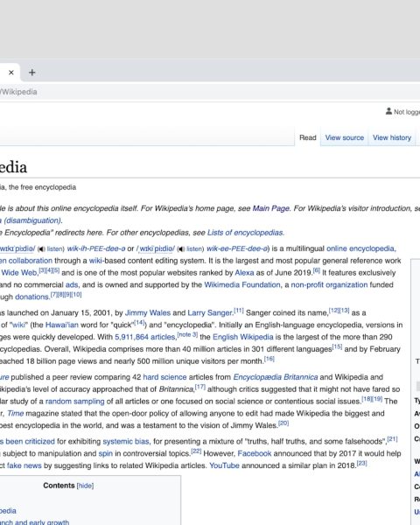Open citation reference [16]

[x=269, y=359]
